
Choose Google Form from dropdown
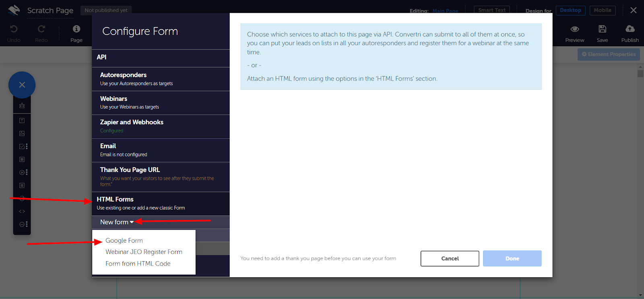point(124,241)
